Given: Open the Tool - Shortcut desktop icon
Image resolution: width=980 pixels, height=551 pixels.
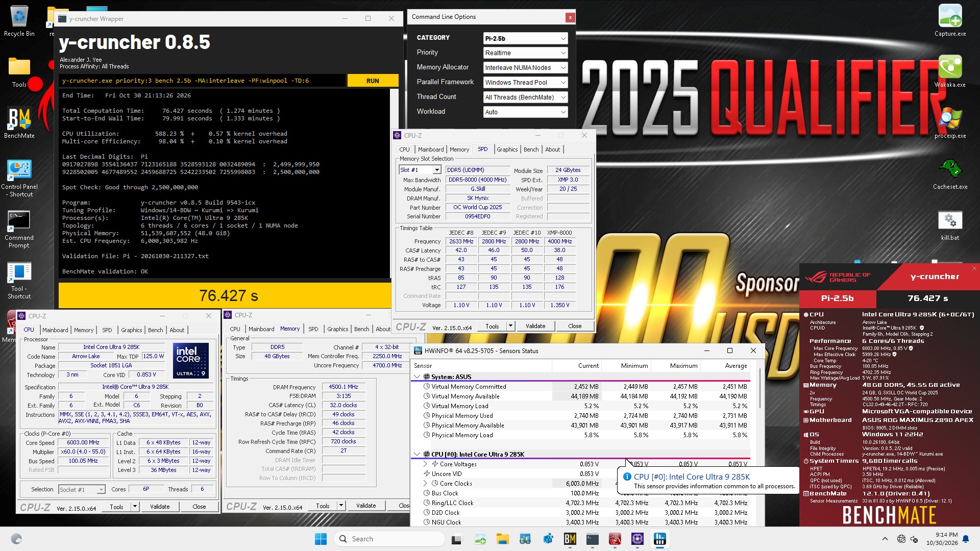Looking at the screenshot, I should pyautogui.click(x=19, y=280).
